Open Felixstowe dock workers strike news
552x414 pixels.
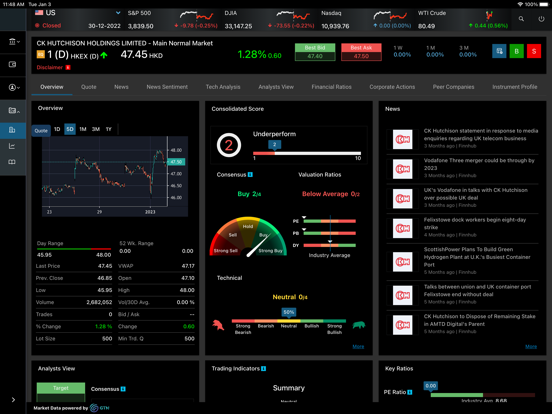pyautogui.click(x=462, y=227)
